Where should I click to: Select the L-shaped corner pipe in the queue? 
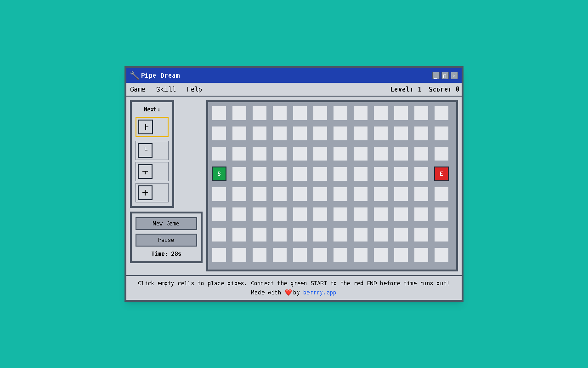(x=152, y=150)
